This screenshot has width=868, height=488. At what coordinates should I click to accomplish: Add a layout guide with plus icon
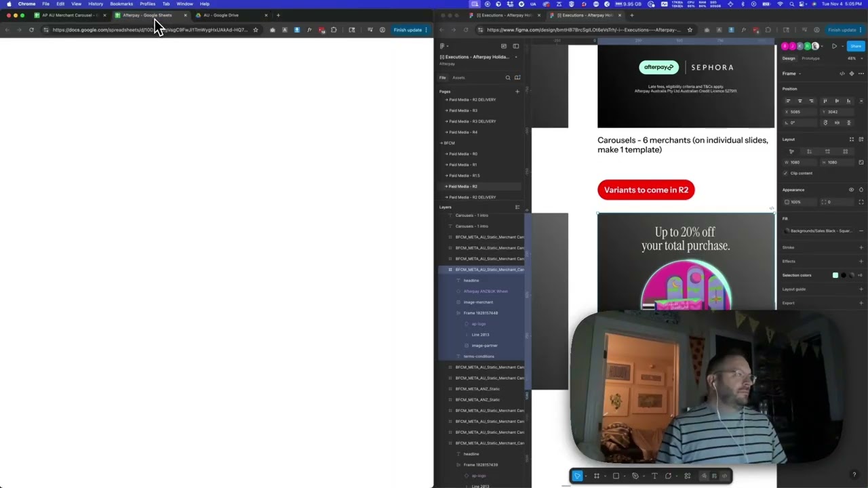point(861,289)
